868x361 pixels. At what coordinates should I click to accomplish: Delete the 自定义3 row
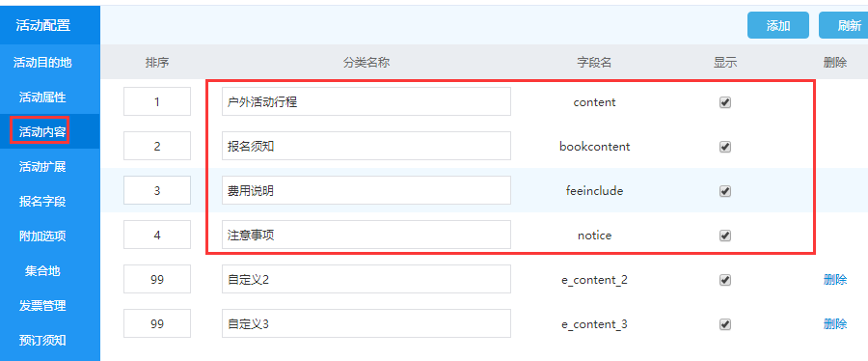coord(835,324)
